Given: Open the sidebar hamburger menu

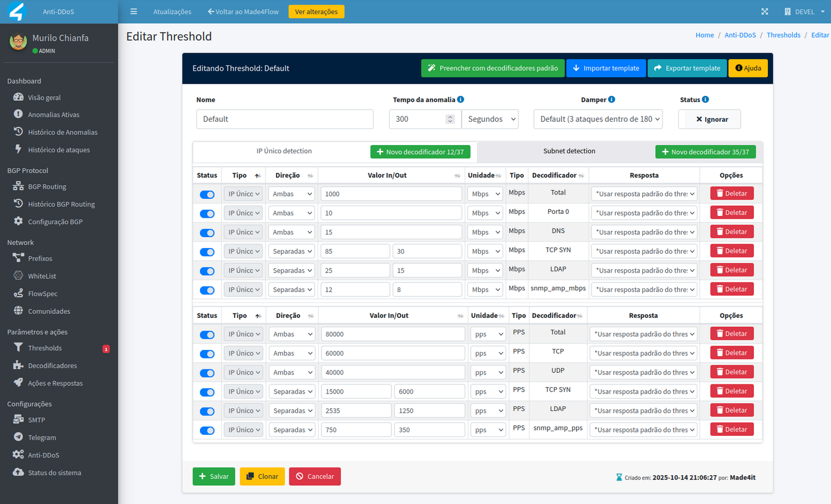Looking at the screenshot, I should click(134, 11).
